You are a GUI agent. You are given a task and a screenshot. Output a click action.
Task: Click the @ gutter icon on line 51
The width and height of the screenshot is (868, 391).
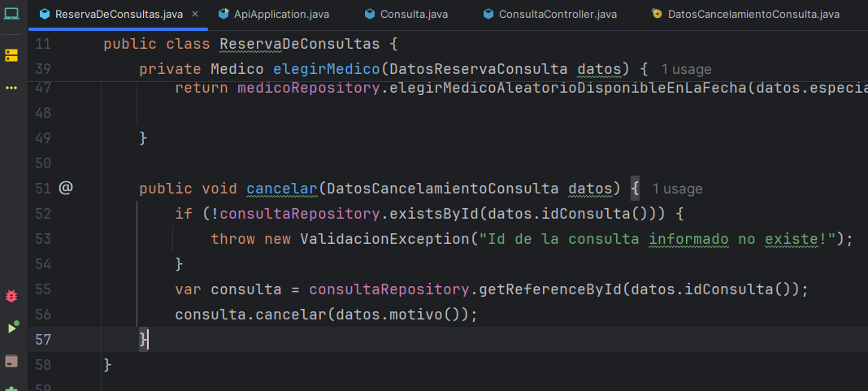click(x=66, y=189)
